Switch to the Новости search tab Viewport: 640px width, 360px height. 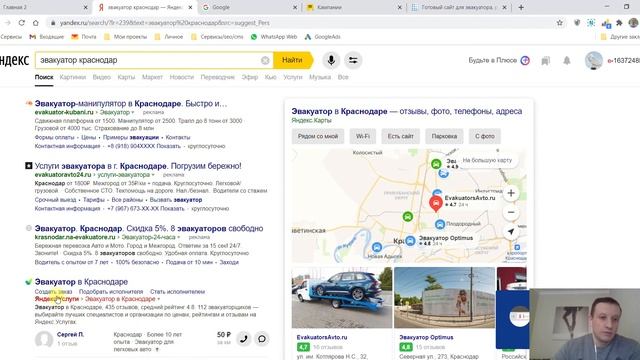click(x=182, y=77)
